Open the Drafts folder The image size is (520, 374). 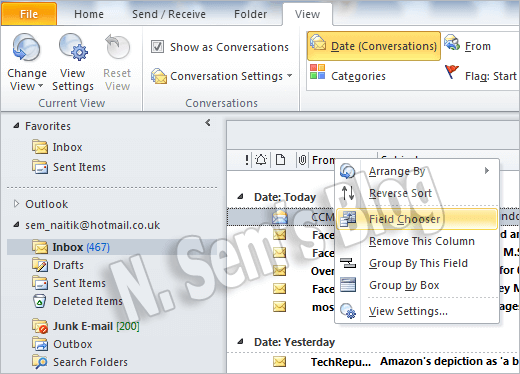58,265
